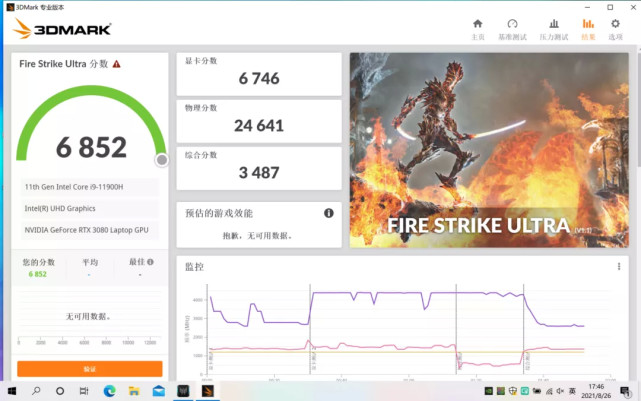
Task: Click the muted volume tray icon
Action: pyautogui.click(x=560, y=391)
